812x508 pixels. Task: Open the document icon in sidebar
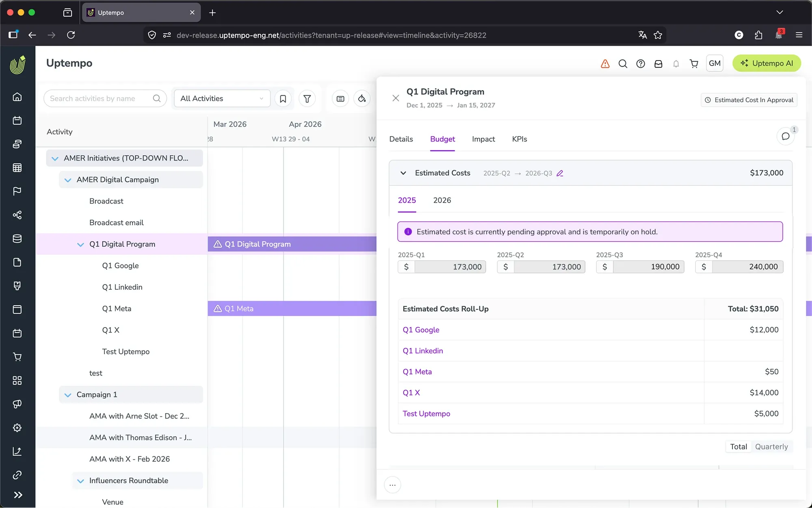click(17, 262)
